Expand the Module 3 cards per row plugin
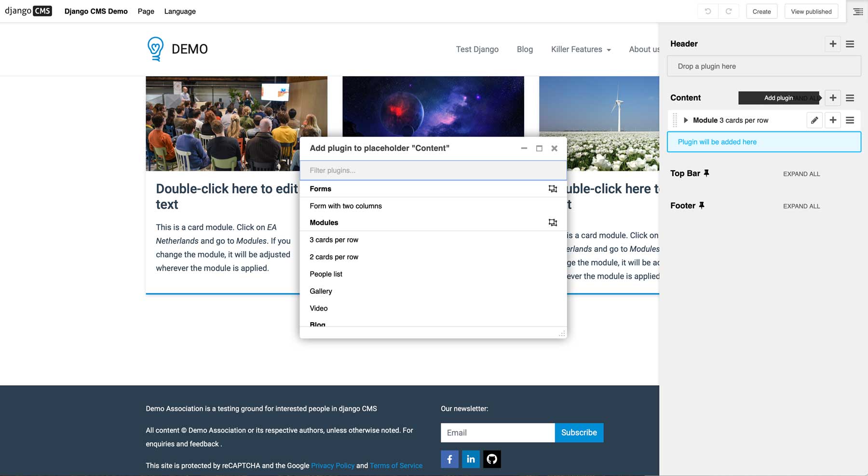Screen dimensions: 868x476 tap(686, 120)
